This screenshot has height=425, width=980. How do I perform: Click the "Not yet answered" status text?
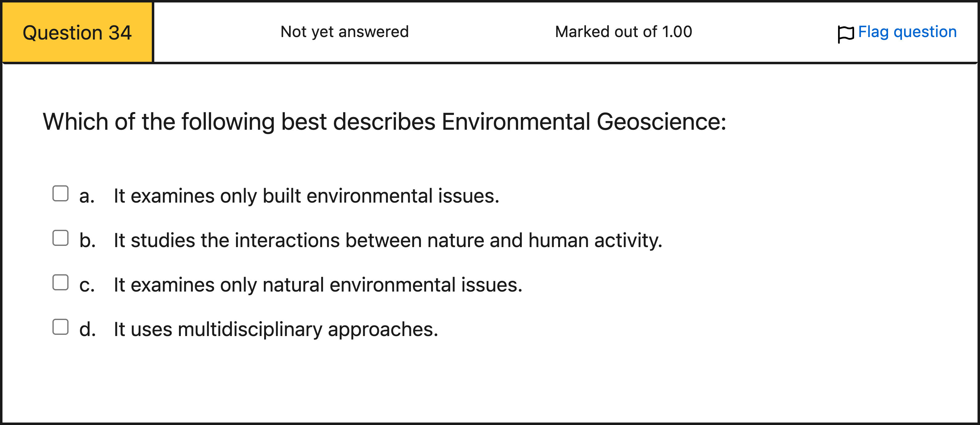[x=344, y=32]
